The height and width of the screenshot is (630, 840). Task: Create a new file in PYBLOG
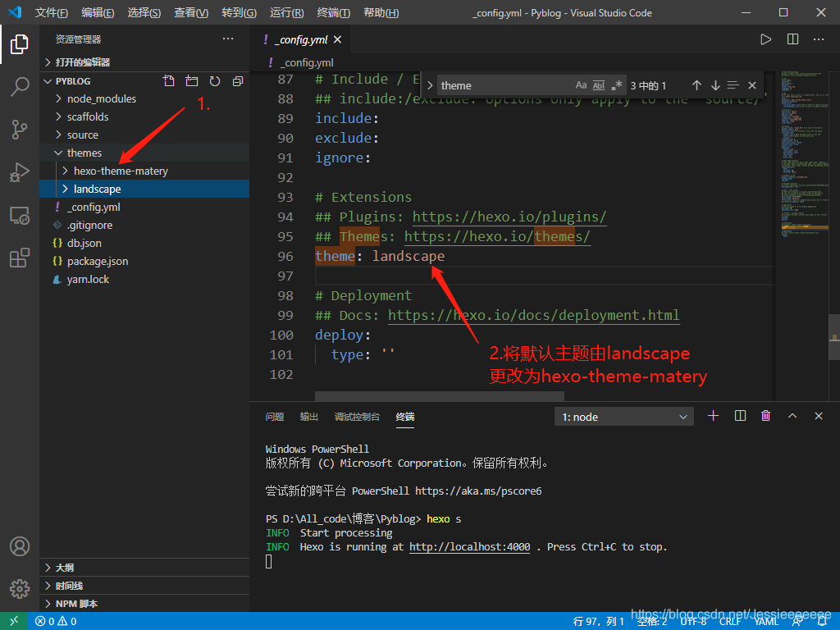[x=169, y=81]
